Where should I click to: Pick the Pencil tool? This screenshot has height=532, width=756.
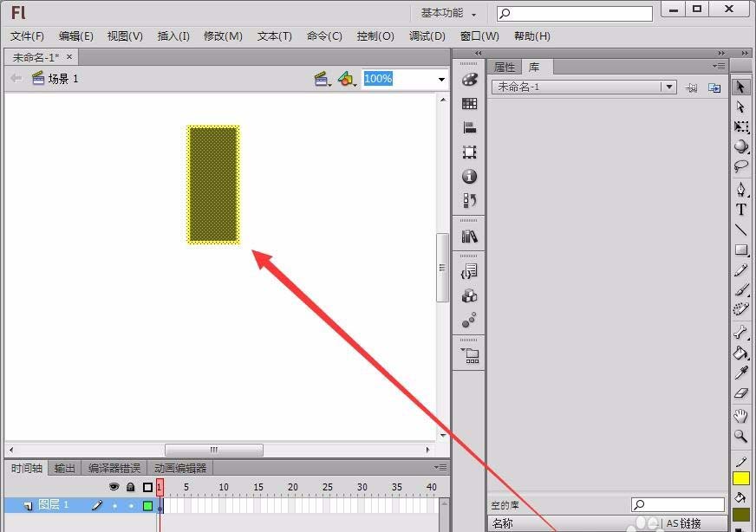click(x=741, y=270)
